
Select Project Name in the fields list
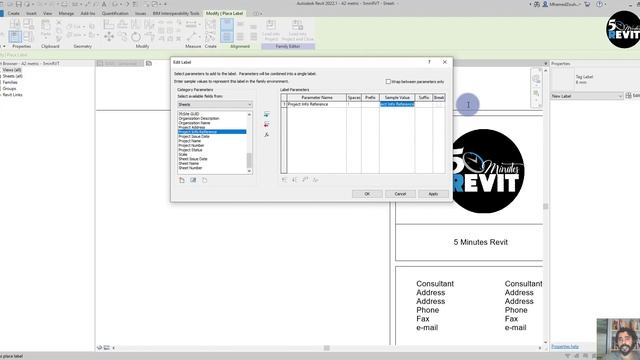click(190, 141)
